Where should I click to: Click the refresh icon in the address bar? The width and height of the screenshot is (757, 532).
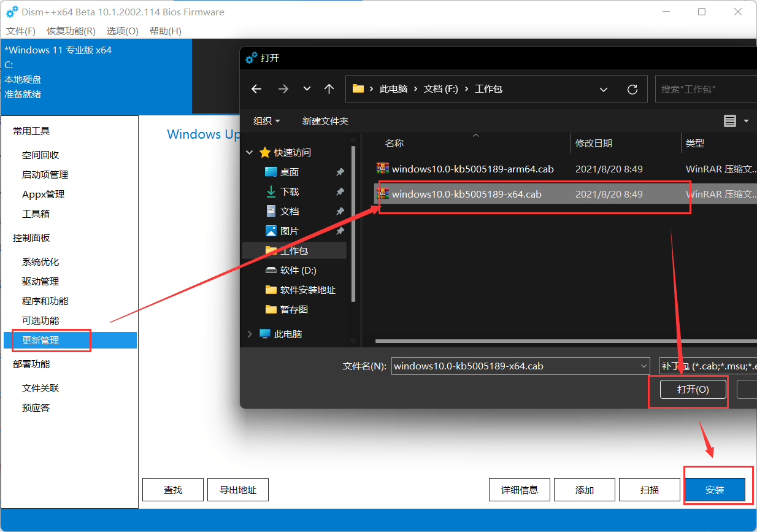point(632,88)
